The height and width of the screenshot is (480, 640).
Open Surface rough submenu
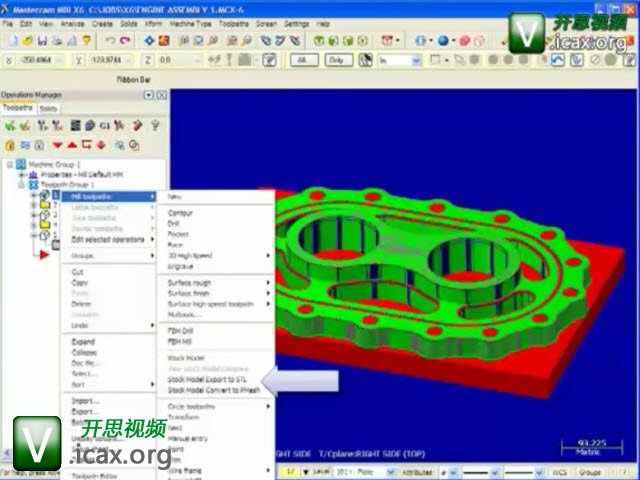point(216,283)
